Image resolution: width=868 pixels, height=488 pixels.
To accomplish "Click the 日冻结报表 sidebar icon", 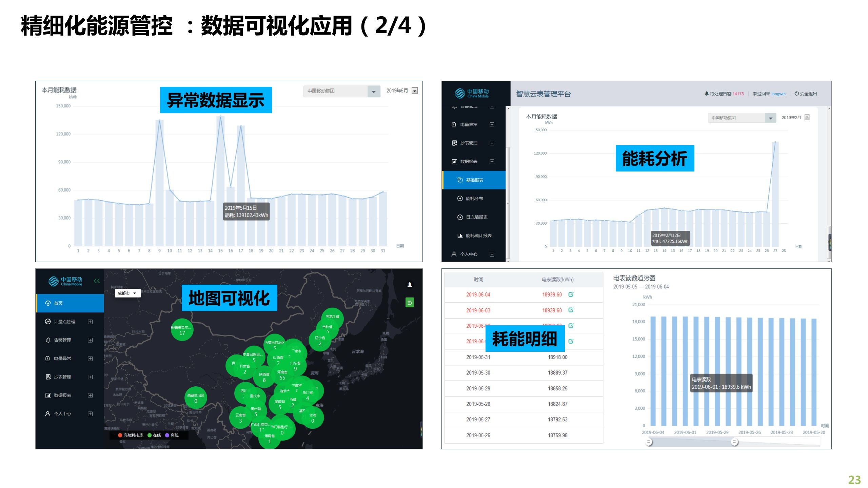I will 460,217.
